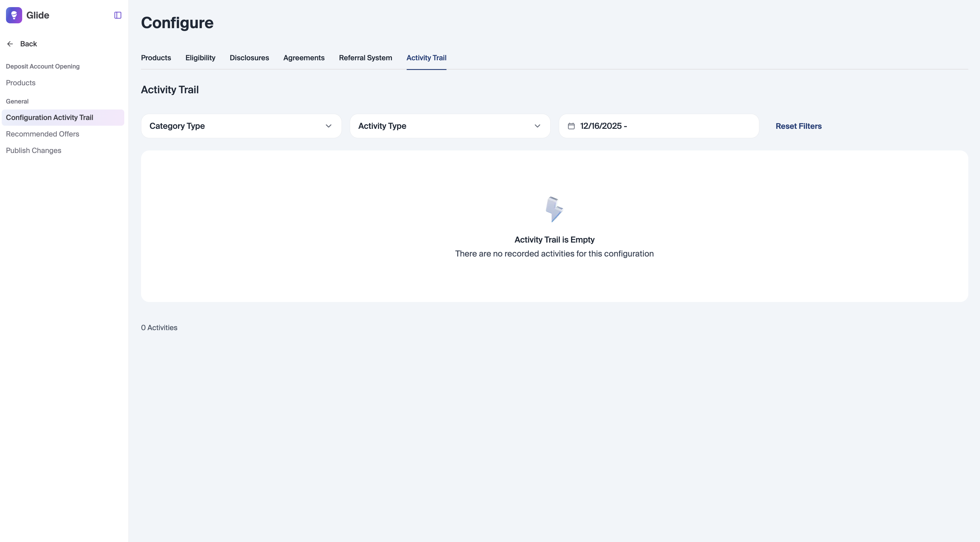The width and height of the screenshot is (980, 542).
Task: Open the Disclosures tab
Action: pos(249,58)
